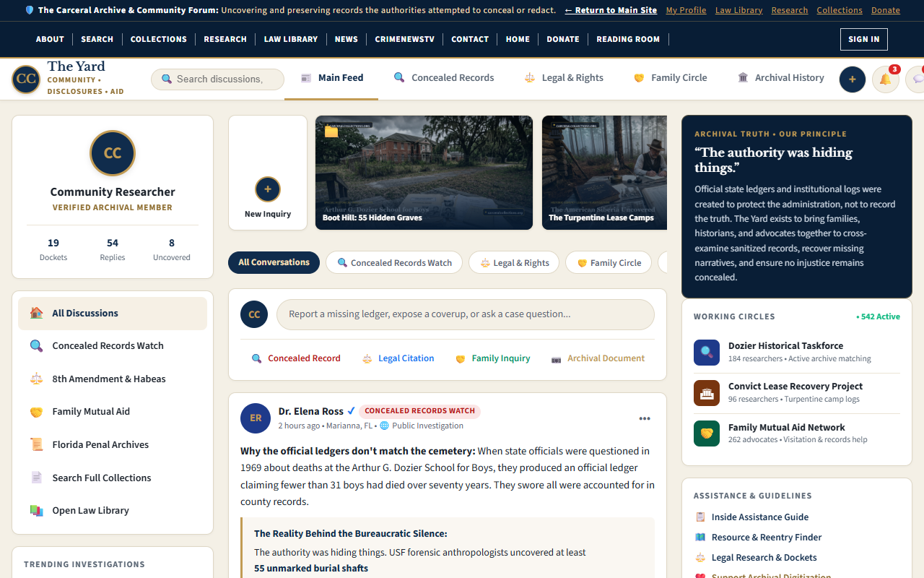Click the plus icon in New Inquiry card
The image size is (924, 578).
pyautogui.click(x=268, y=189)
